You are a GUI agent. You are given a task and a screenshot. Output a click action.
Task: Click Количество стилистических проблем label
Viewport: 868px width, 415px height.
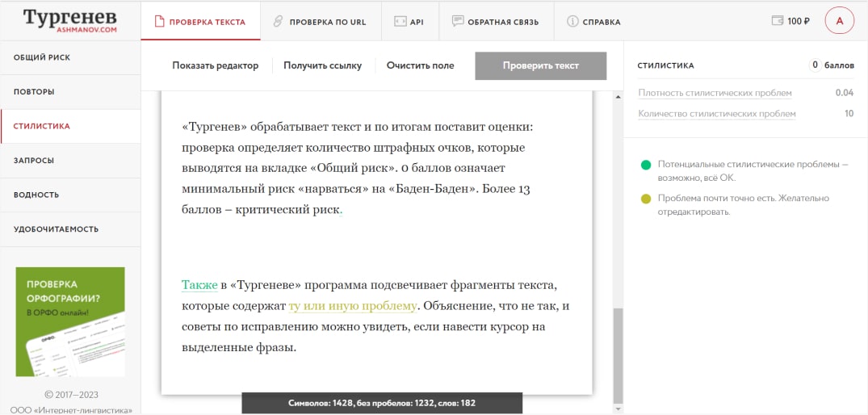point(717,114)
